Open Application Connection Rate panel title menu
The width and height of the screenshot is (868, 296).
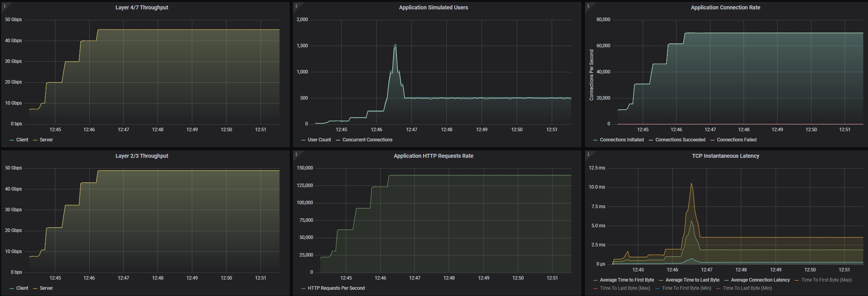click(x=725, y=7)
